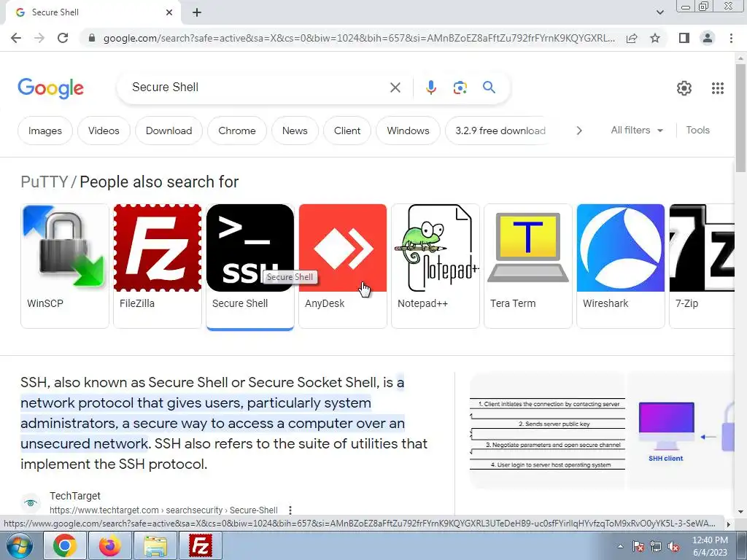Show more filter chips with arrow
The height and width of the screenshot is (560, 747).
tap(578, 131)
